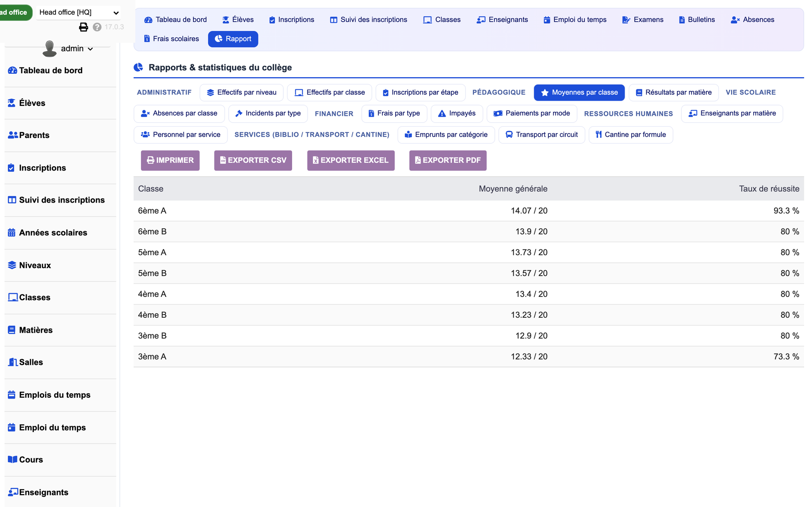This screenshot has height=507, width=812.
Task: Show Inscriptions par étape report
Action: [420, 93]
